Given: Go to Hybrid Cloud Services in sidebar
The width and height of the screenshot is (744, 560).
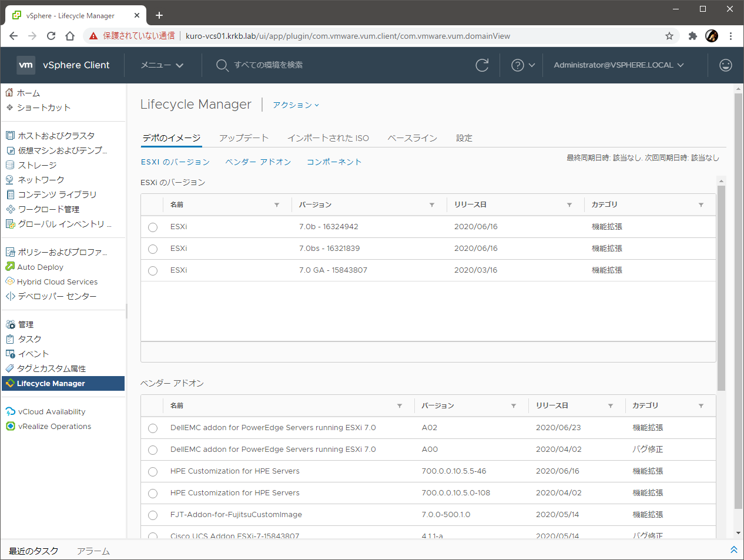Looking at the screenshot, I should (x=57, y=281).
